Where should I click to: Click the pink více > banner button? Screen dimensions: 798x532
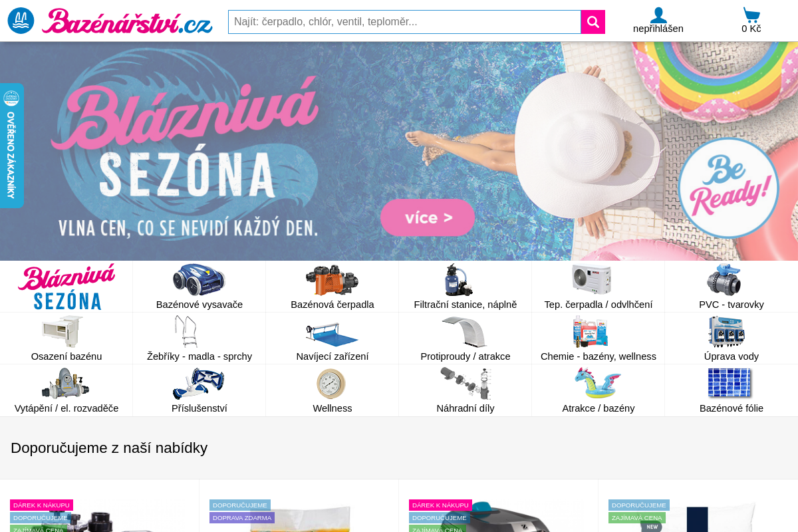click(428, 217)
